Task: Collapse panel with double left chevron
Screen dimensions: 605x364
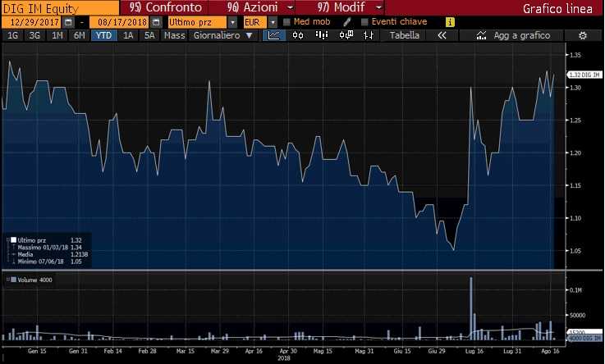Action: click(x=442, y=35)
